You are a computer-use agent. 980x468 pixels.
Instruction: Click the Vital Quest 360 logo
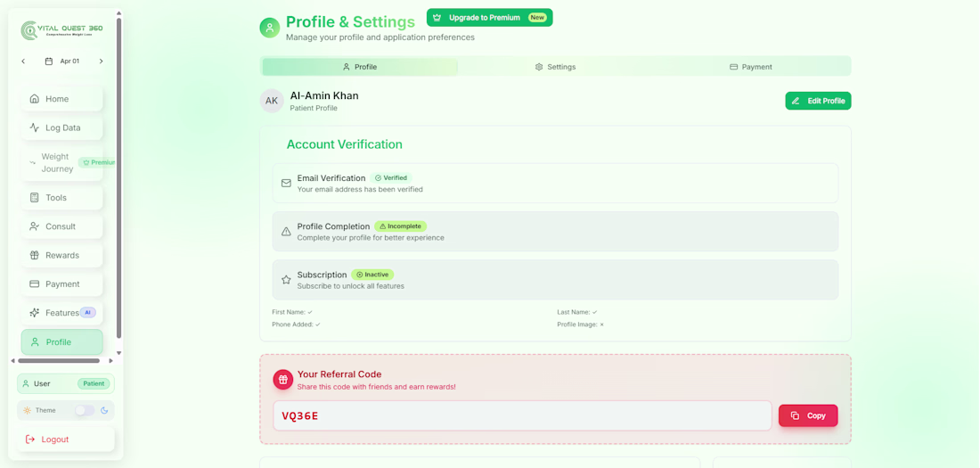[61, 31]
